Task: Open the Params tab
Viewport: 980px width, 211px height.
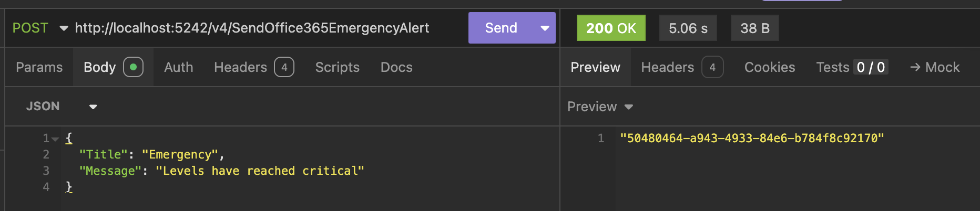Action: click(39, 67)
